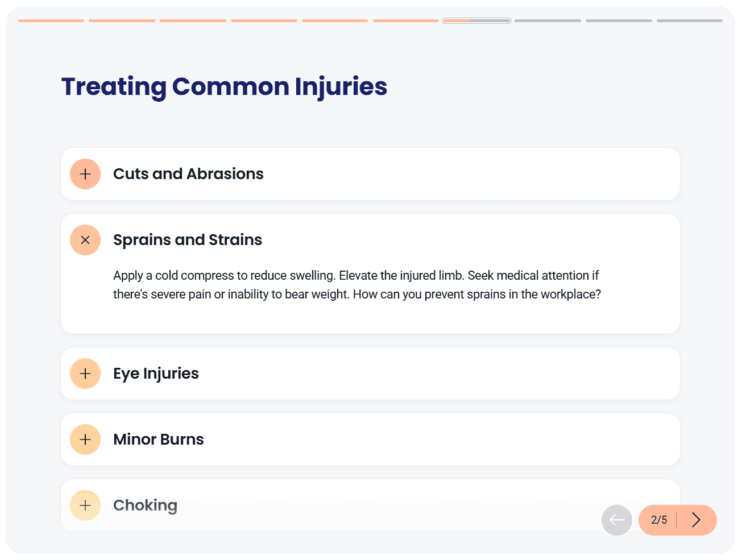This screenshot has height=560, width=742.
Task: Click the plus icon beside Minor Burns
Action: tap(85, 439)
